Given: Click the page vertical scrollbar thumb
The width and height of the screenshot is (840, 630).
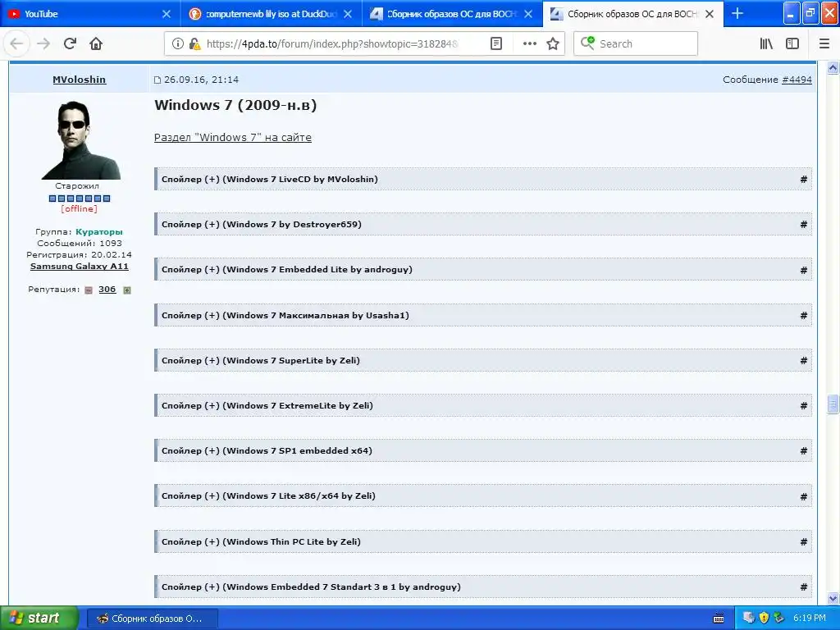Looking at the screenshot, I should [x=833, y=404].
